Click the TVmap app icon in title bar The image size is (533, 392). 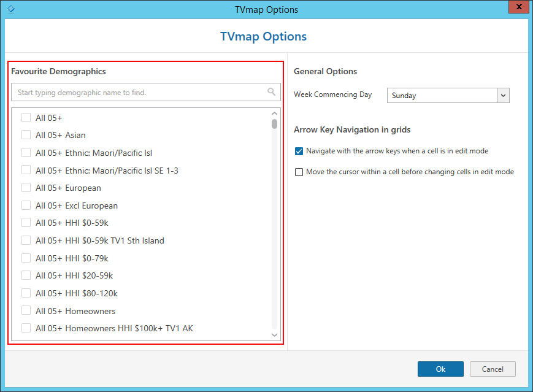coord(11,9)
